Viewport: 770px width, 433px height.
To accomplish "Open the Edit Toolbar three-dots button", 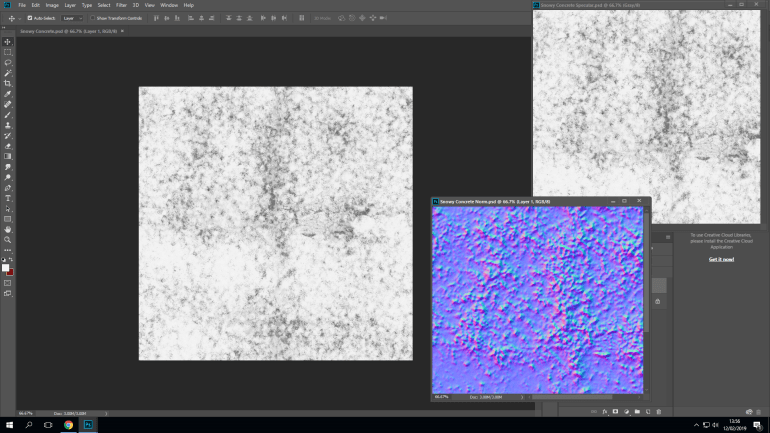I will [7, 250].
